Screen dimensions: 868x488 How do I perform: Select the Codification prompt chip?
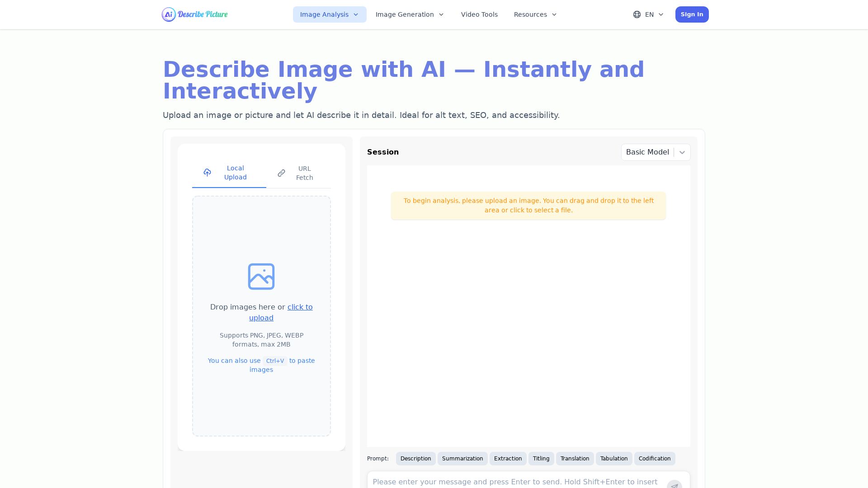[654, 459]
